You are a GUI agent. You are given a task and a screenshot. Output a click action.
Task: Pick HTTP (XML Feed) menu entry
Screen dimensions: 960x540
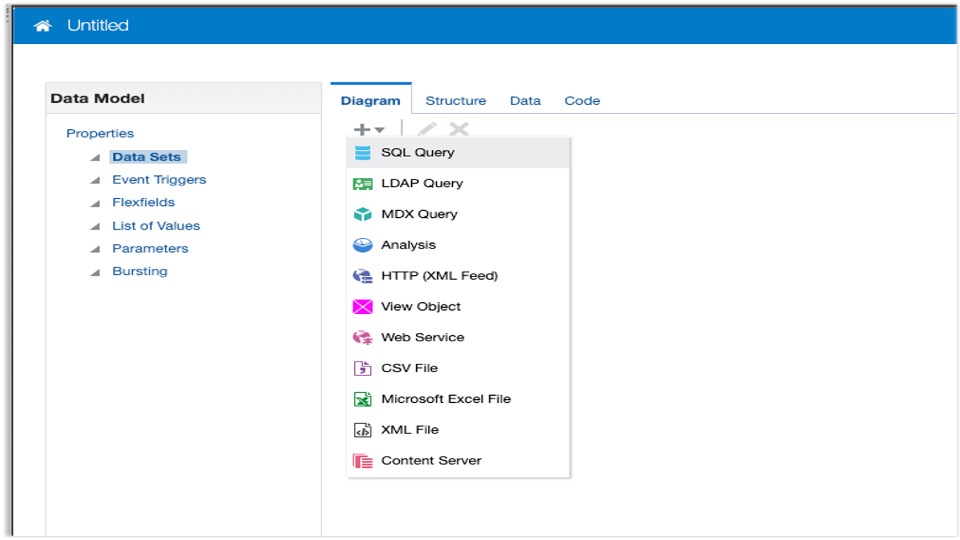point(458,276)
